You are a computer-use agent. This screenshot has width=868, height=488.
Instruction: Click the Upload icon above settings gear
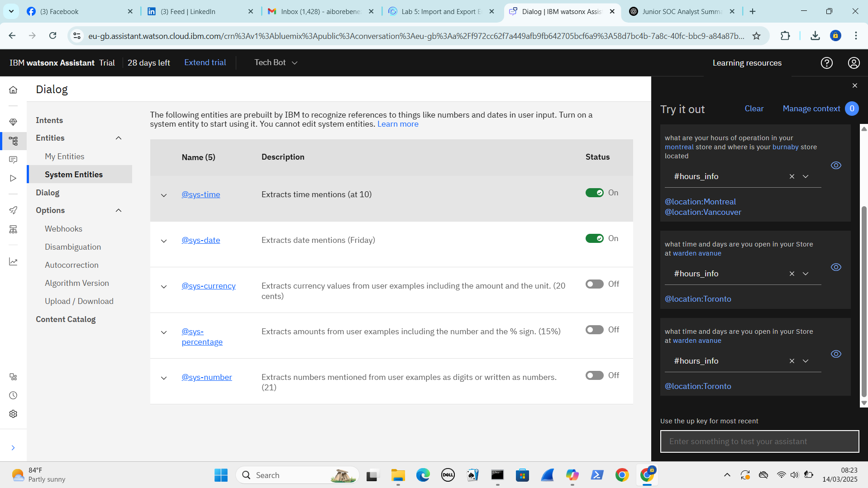[x=13, y=377]
